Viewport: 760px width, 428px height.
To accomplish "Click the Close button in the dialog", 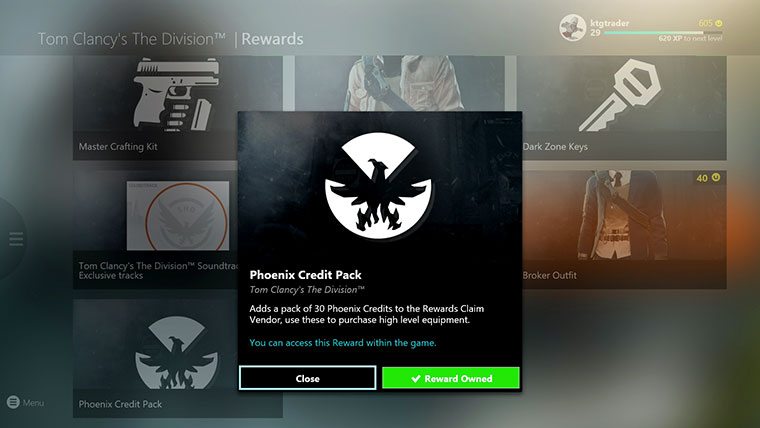I will (307, 378).
